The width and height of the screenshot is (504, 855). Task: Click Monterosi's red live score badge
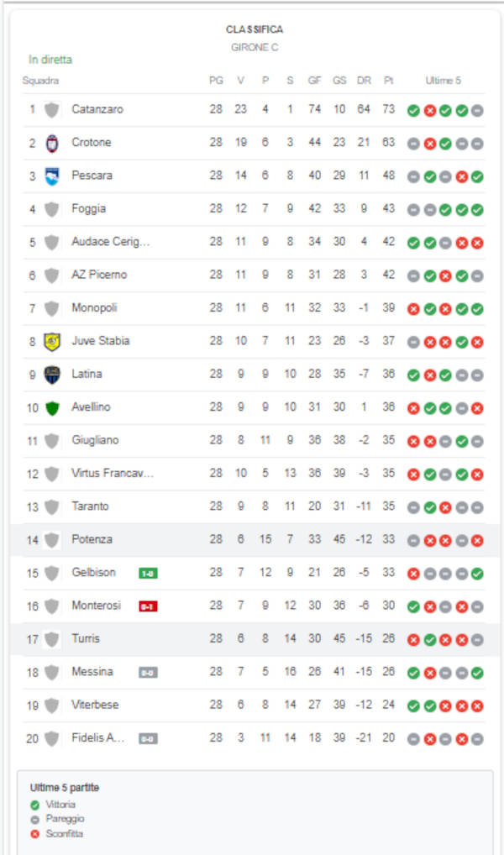coord(148,606)
